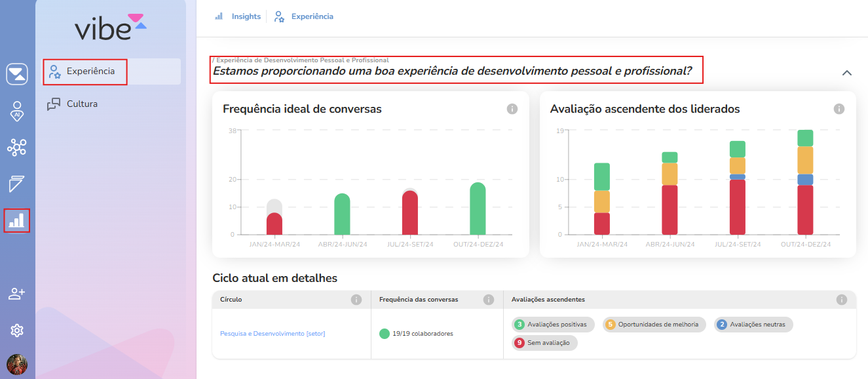The image size is (868, 379).
Task: Click the info icon for Frequência das conversas column
Action: point(489,300)
